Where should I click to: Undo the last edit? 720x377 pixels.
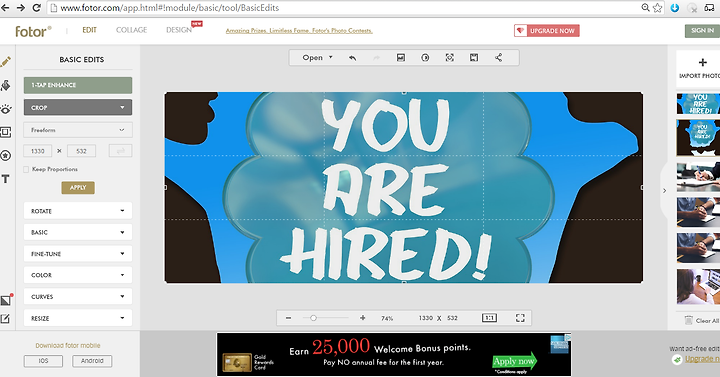point(353,58)
